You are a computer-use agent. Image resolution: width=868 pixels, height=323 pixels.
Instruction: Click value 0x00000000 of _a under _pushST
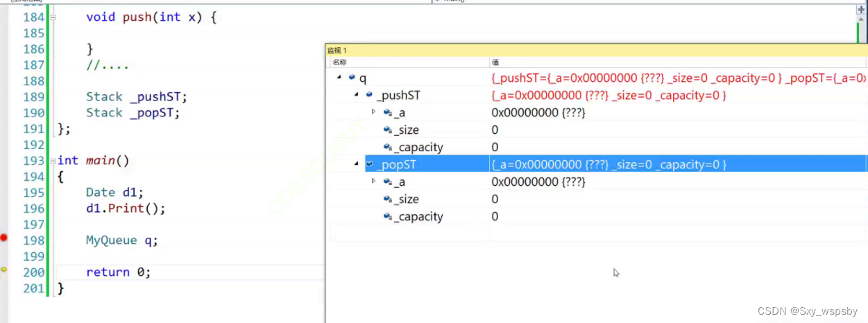point(538,112)
